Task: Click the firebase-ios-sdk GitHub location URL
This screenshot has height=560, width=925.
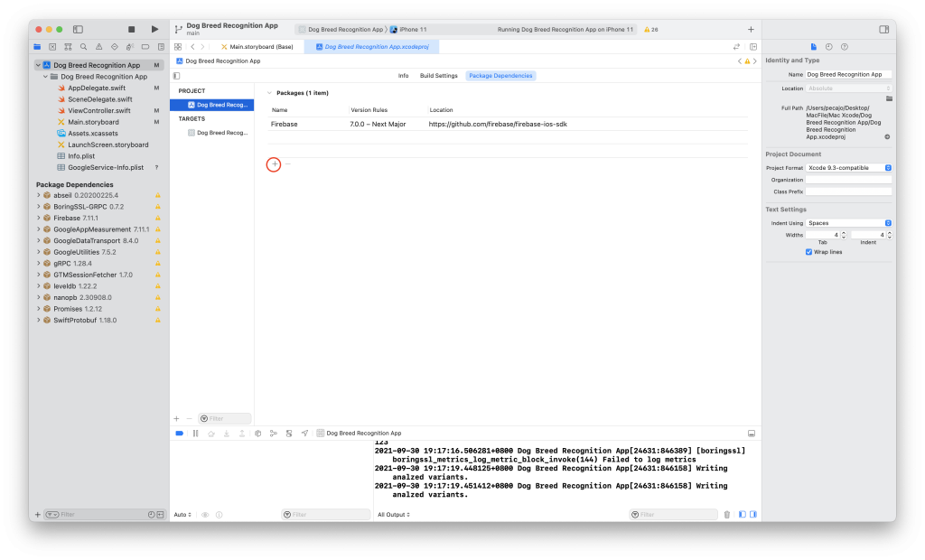Action: (498, 124)
